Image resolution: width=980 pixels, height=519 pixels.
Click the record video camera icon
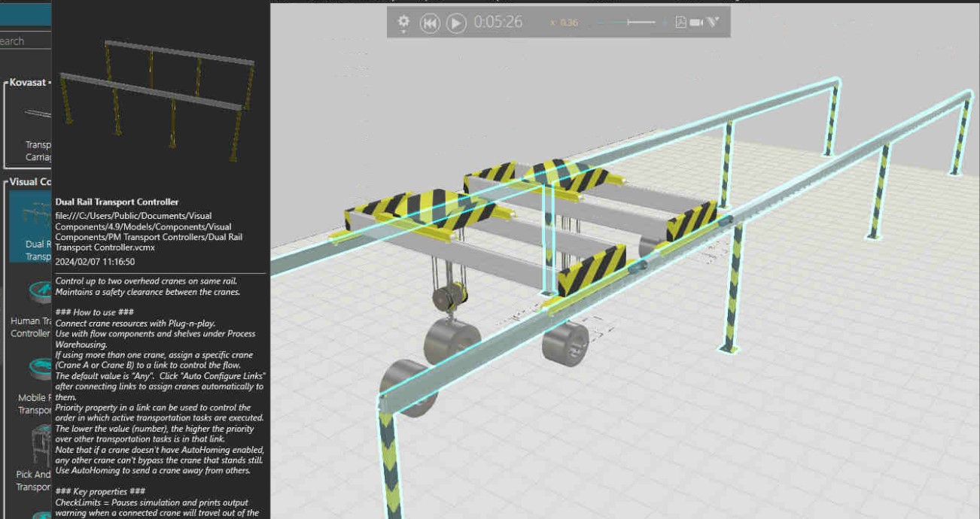click(696, 23)
